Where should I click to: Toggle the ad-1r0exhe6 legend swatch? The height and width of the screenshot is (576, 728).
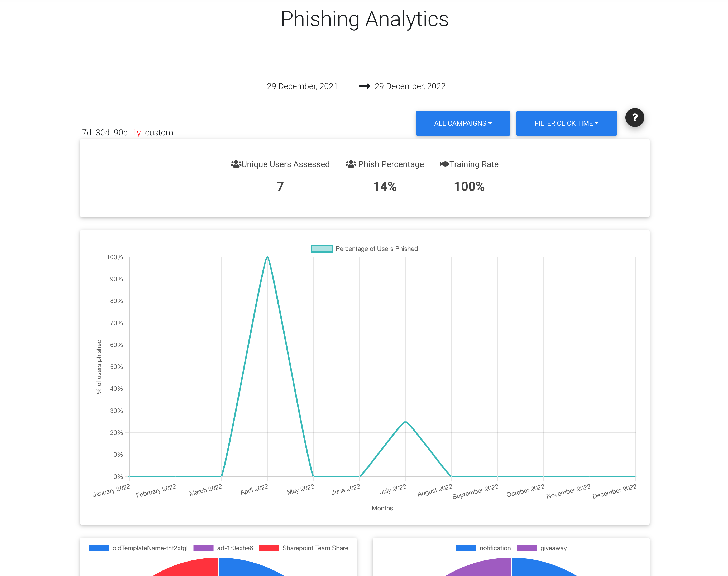coord(203,548)
